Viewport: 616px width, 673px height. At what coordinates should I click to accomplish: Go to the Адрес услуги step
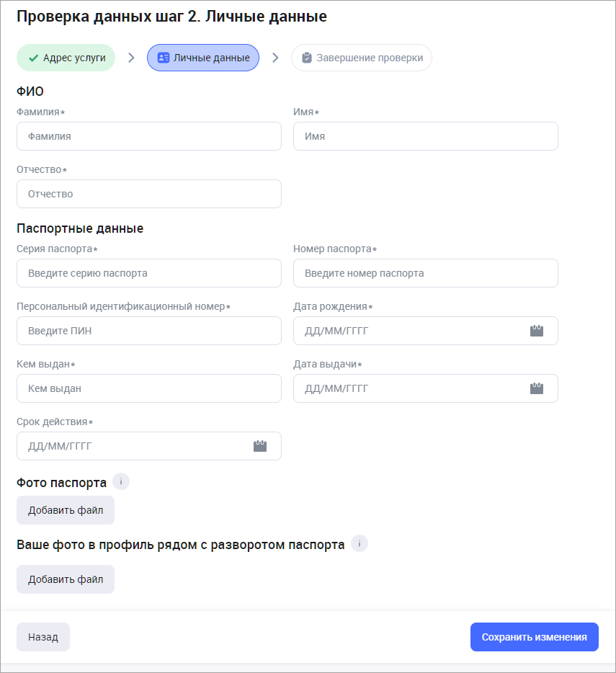pyautogui.click(x=66, y=58)
